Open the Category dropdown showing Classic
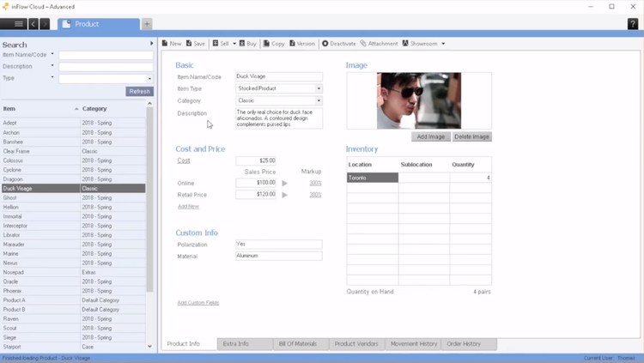Viewport: 644px width, 363px height. (319, 100)
